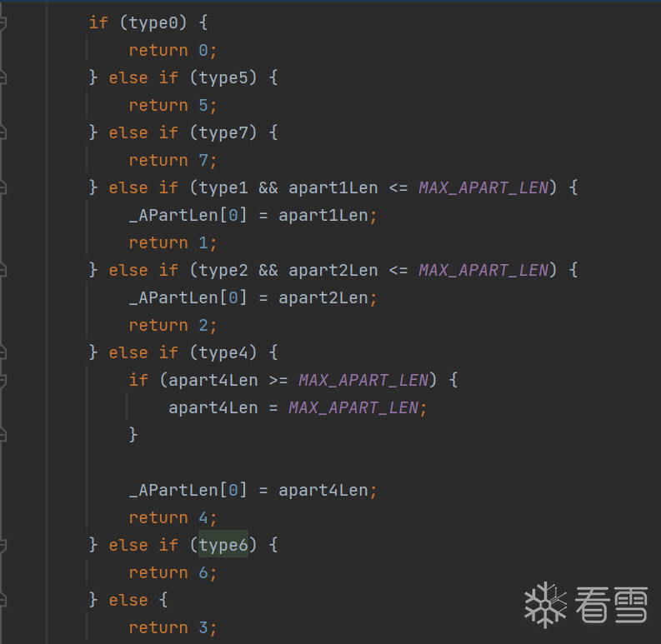
Task: Click fold-end icon beside lone closing brace
Action: 3,435
